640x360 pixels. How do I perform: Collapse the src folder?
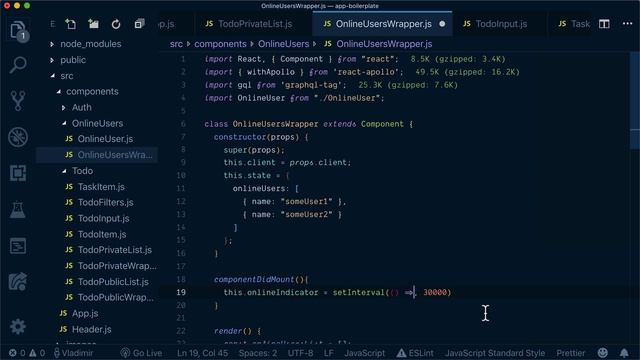point(53,76)
